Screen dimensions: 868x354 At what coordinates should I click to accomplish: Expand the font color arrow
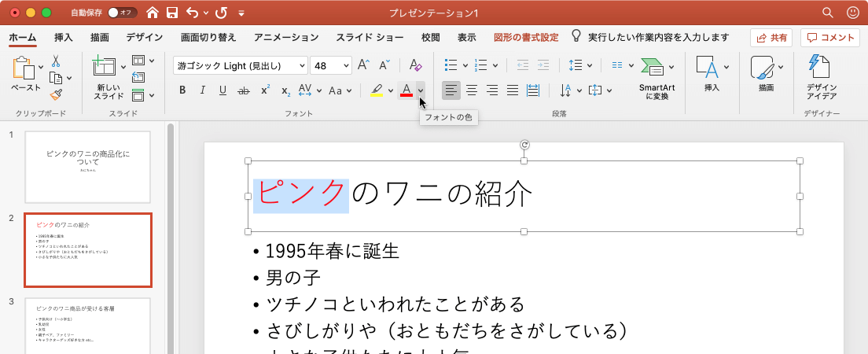pyautogui.click(x=421, y=90)
